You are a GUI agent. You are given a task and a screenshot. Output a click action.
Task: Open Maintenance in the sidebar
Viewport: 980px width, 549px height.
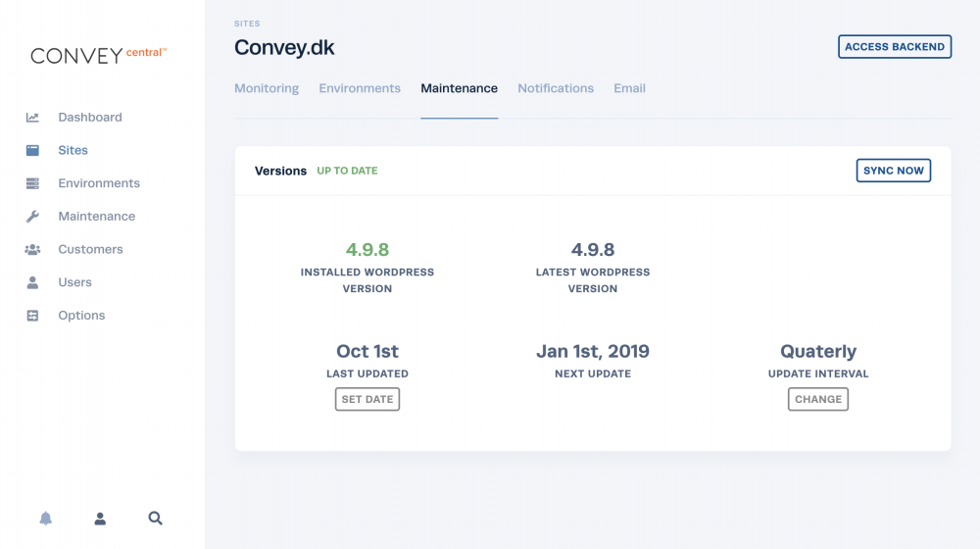(x=96, y=217)
